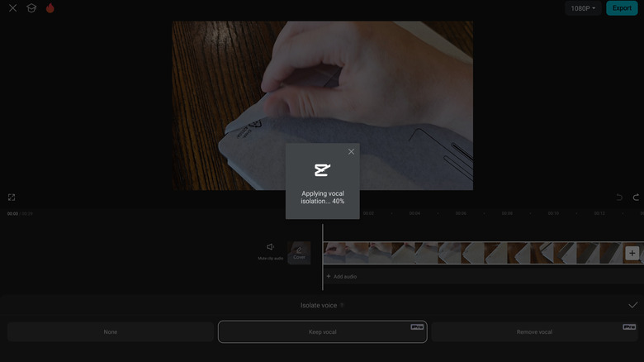The height and width of the screenshot is (362, 644).
Task: Select the Keep vocal option
Action: point(322,331)
